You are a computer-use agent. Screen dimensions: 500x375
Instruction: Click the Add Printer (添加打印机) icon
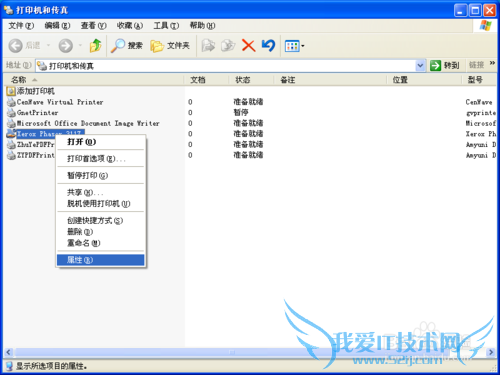pyautogui.click(x=11, y=91)
